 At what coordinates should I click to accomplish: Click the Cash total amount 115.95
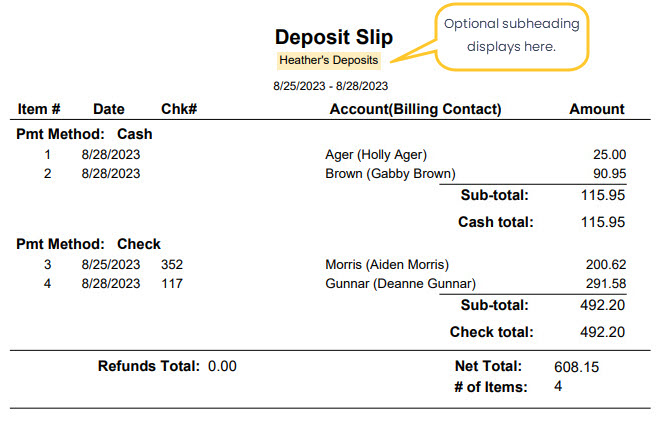603,222
